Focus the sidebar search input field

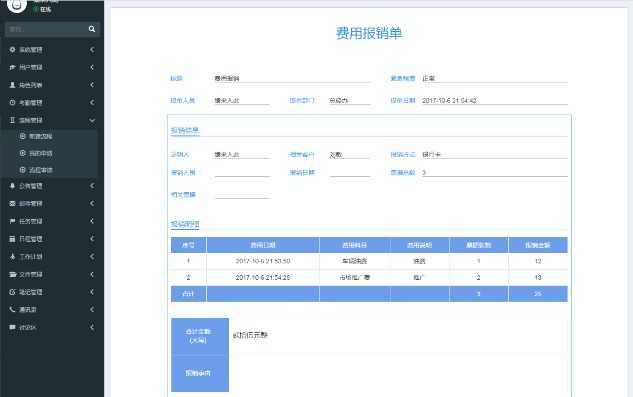[x=46, y=29]
